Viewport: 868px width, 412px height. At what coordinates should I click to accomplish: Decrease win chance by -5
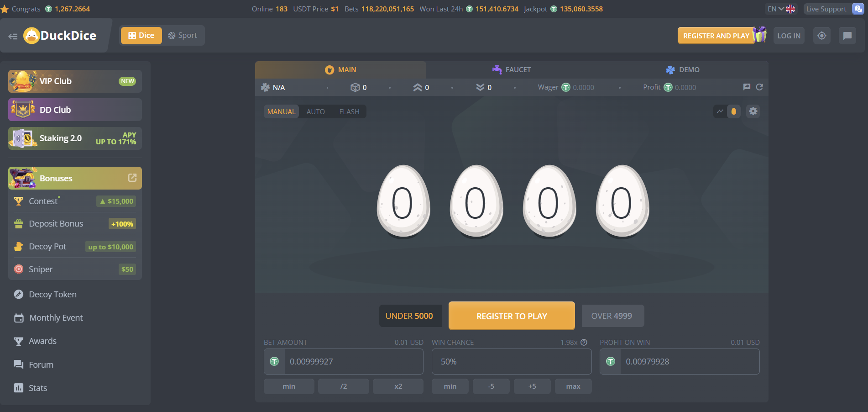(491, 386)
